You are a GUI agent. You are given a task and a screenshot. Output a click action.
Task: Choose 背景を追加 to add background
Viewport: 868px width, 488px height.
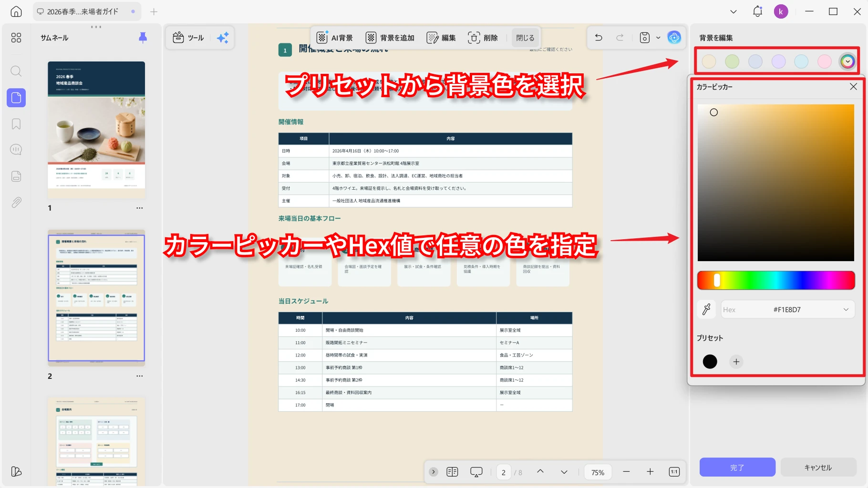390,38
